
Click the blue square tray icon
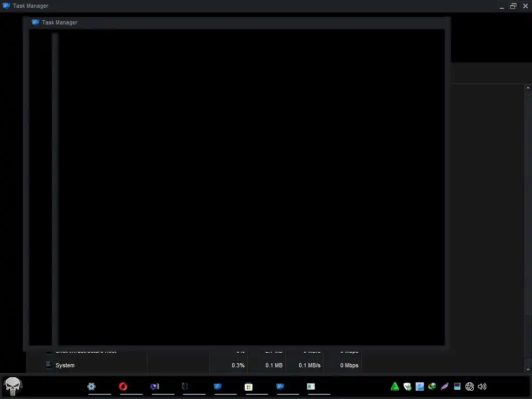click(x=420, y=387)
